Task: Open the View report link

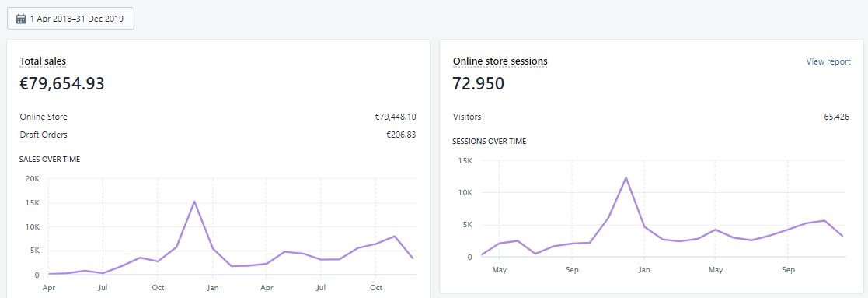Action: click(828, 61)
